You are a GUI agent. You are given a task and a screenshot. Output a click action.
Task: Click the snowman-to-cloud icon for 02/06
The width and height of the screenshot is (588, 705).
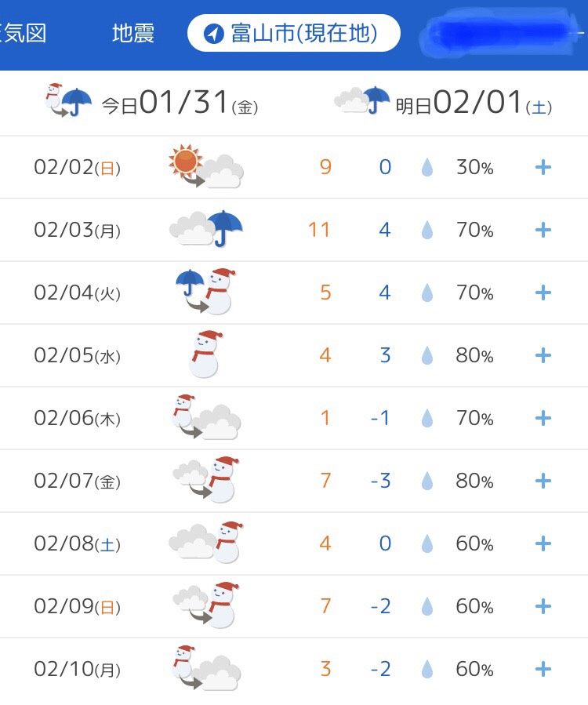click(206, 416)
